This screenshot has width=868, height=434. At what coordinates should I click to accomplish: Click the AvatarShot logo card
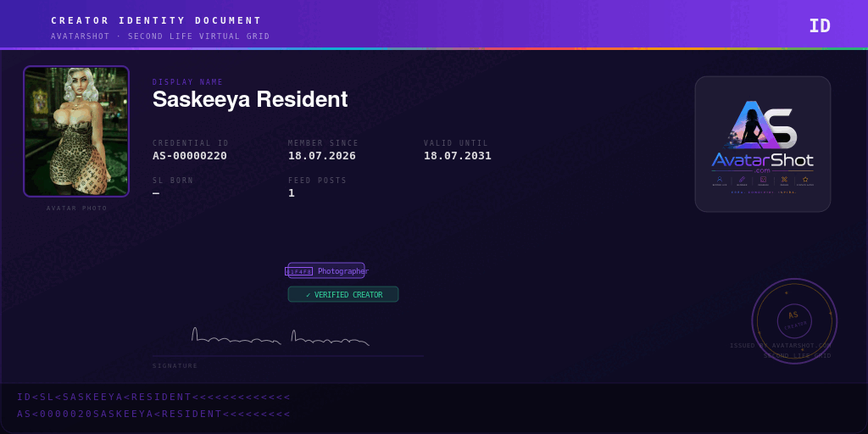point(763,144)
